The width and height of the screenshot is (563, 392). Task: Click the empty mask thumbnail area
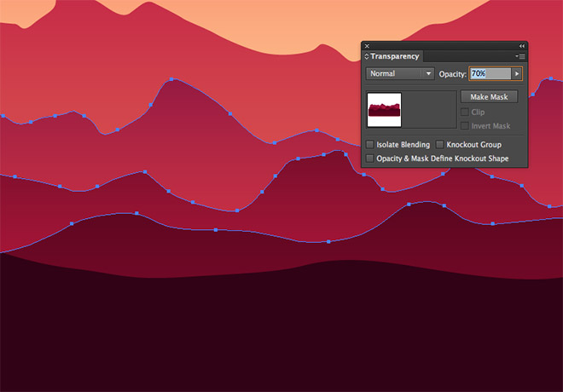point(429,110)
